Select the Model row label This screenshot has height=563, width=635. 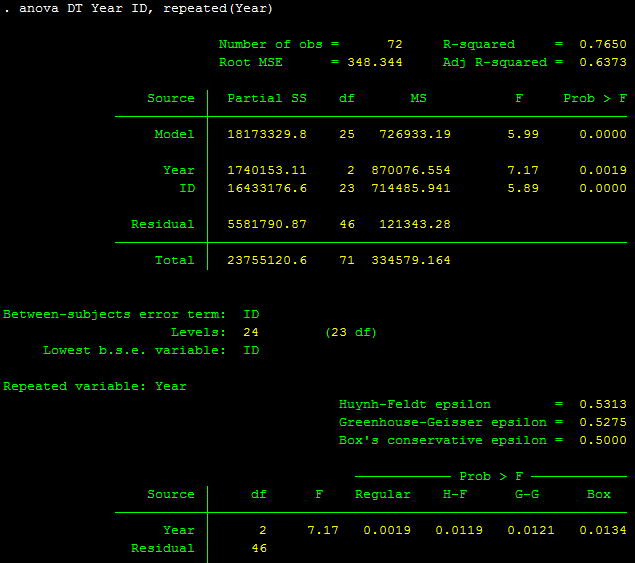click(175, 135)
